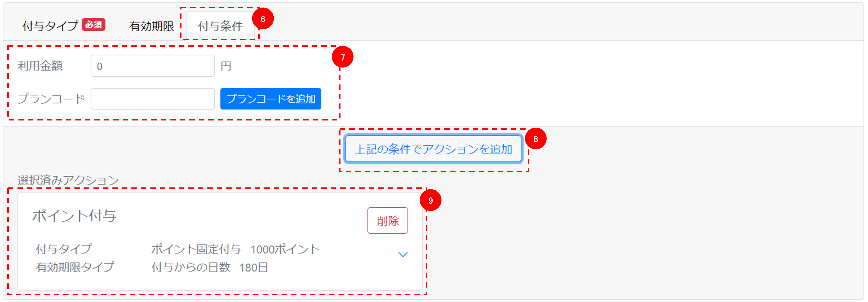Focus the 利用金額 amount input field
Screen dimensions: 868x302
tap(153, 66)
